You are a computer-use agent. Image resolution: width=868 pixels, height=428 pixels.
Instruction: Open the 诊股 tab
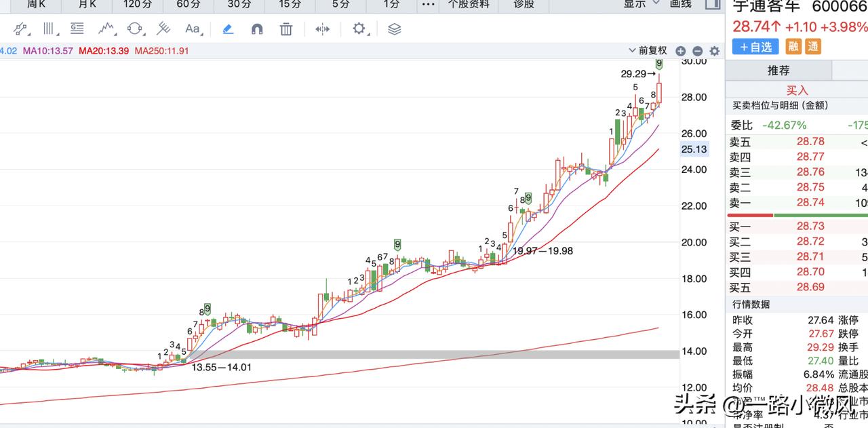524,4
